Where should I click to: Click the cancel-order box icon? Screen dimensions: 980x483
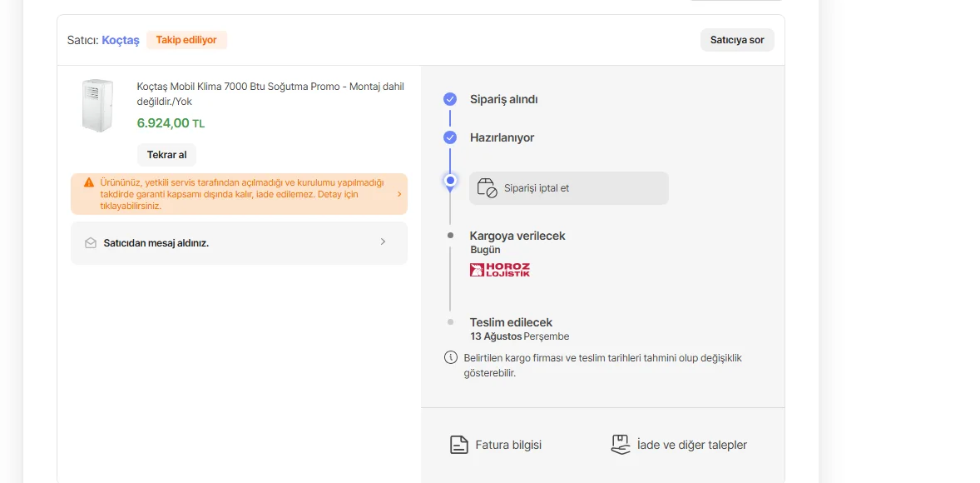(x=487, y=187)
